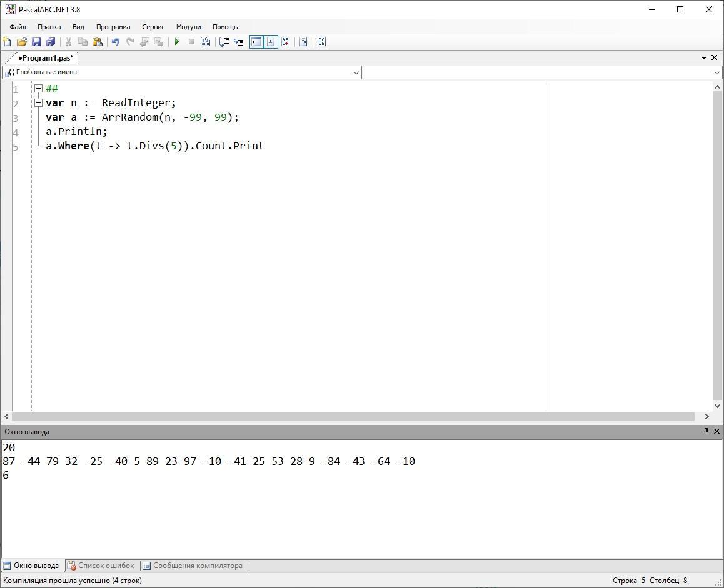724x588 pixels.
Task: Click the Undo arrow icon
Action: (115, 42)
